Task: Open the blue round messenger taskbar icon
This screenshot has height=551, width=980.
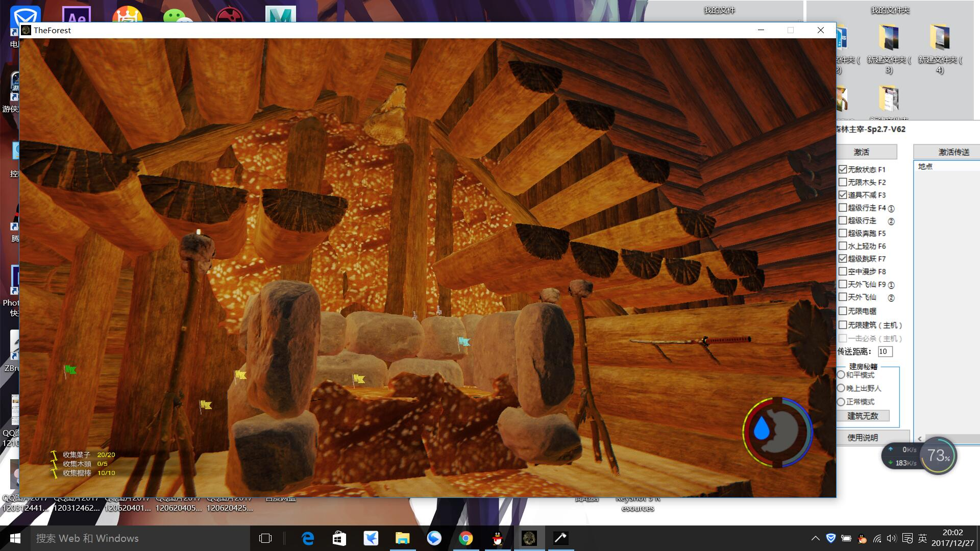Action: (x=434, y=538)
